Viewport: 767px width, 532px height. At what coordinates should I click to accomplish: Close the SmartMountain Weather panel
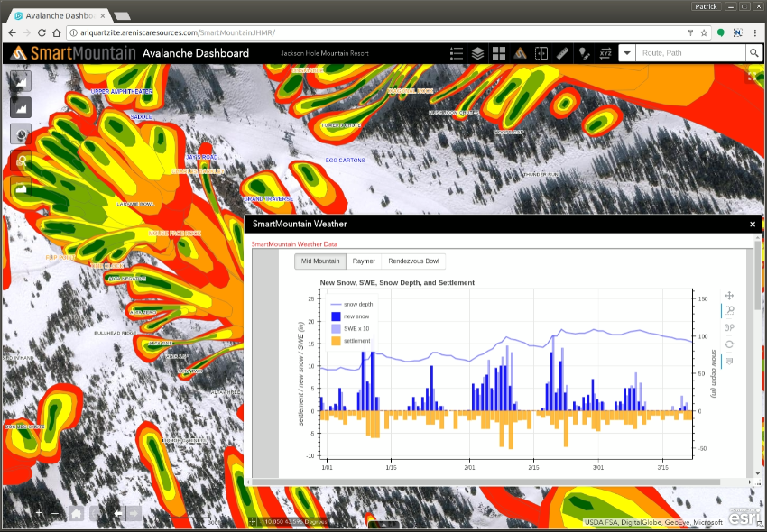click(x=753, y=225)
